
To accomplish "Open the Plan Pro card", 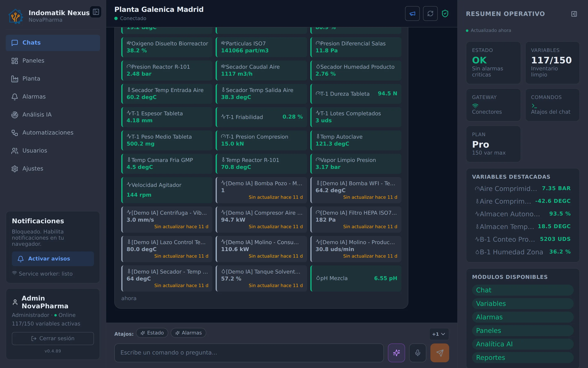I will (x=493, y=144).
